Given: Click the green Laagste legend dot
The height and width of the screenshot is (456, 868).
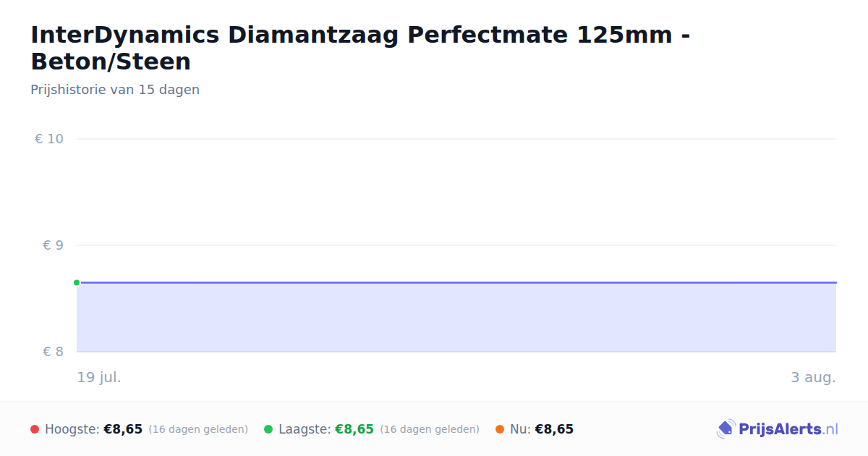Looking at the screenshot, I should pos(268,429).
